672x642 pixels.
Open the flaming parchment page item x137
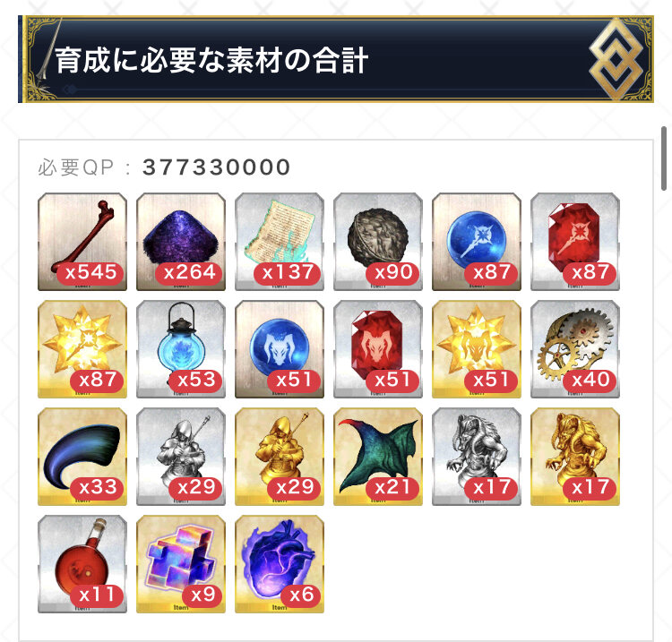(x=280, y=242)
